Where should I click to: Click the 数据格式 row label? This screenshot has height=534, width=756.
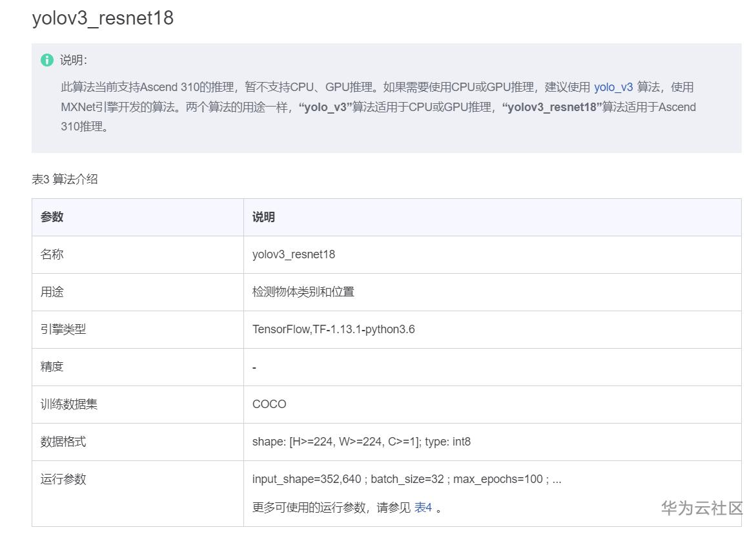[x=63, y=442]
